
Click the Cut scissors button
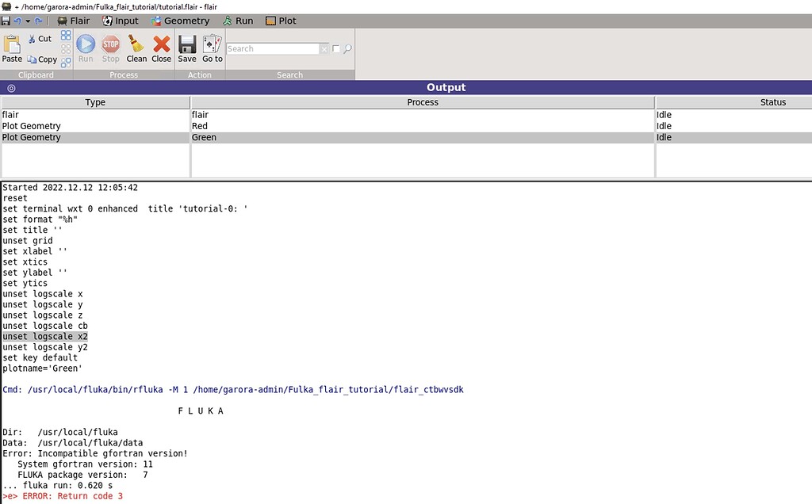click(40, 39)
